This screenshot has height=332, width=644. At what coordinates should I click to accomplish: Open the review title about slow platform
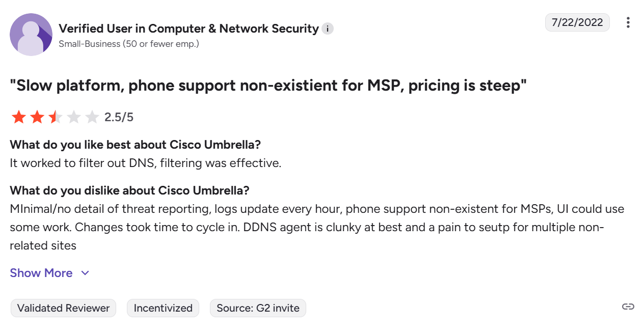pos(268,86)
